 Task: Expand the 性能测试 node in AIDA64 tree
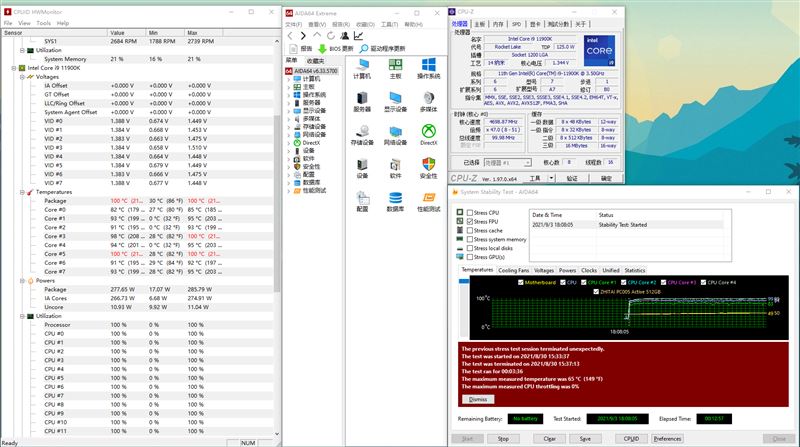[x=289, y=190]
